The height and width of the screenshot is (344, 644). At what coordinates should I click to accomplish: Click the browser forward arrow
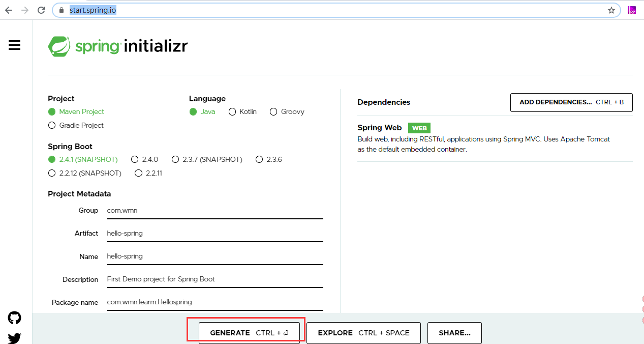pyautogui.click(x=25, y=10)
